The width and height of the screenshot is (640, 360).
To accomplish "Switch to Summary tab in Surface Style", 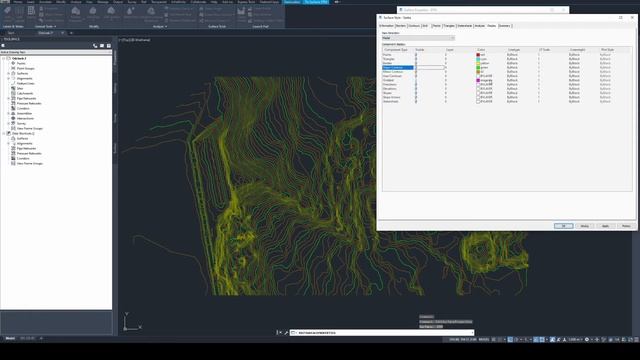I will pyautogui.click(x=504, y=26).
